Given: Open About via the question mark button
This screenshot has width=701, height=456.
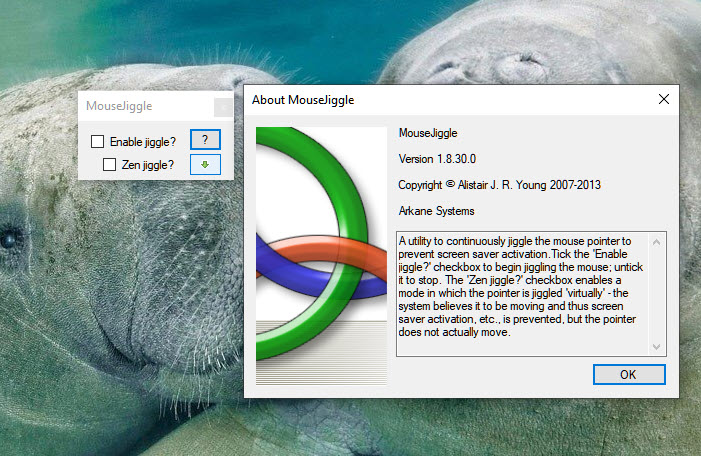Looking at the screenshot, I should pos(205,139).
